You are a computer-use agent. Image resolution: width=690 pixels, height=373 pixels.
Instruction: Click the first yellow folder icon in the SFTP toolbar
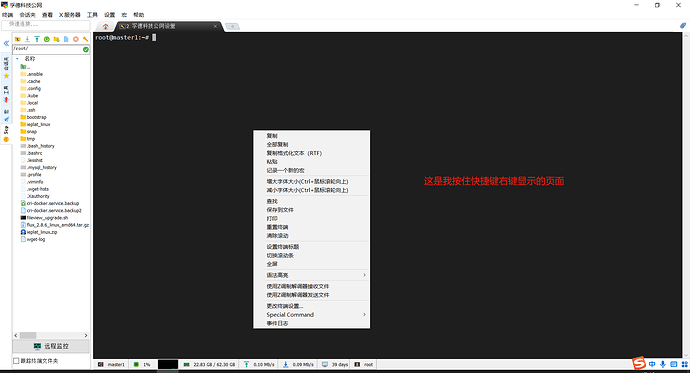18,39
